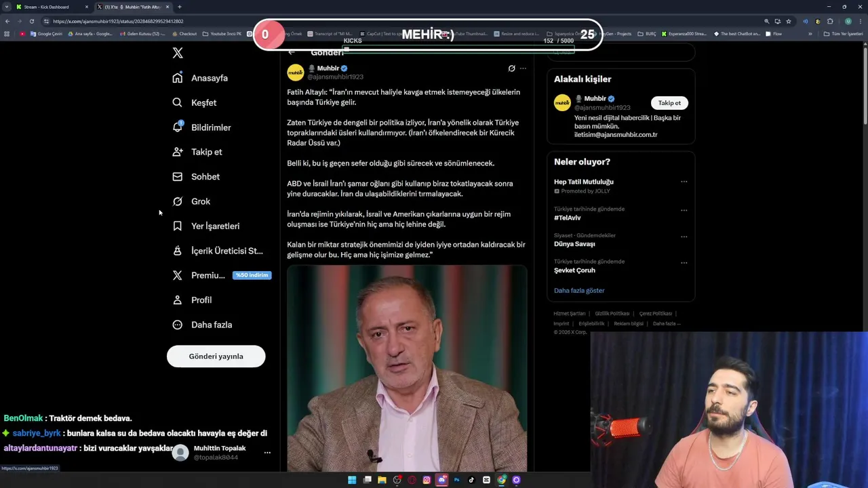Click the back arrow beside Gönderi
The height and width of the screenshot is (488, 868).
(x=292, y=52)
